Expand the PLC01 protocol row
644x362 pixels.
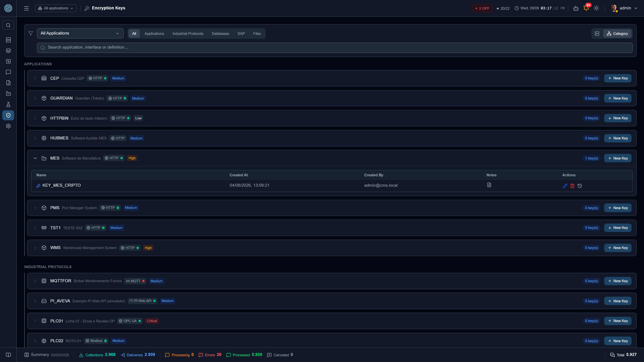pos(35,321)
